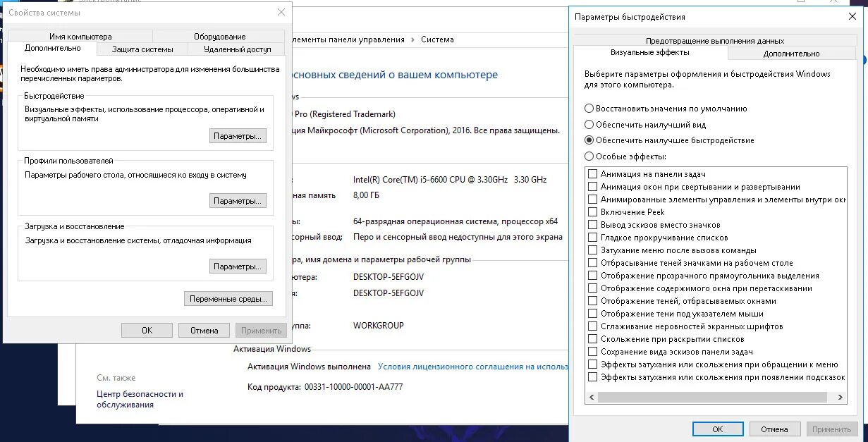The width and height of the screenshot is (868, 442).
Task: Click OK in Свойства системы window
Action: point(147,330)
